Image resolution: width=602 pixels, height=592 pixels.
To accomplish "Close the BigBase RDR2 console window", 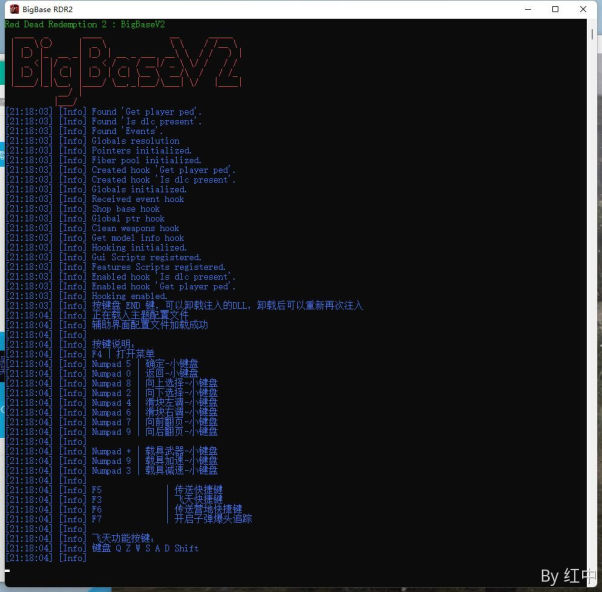I will pos(583,9).
